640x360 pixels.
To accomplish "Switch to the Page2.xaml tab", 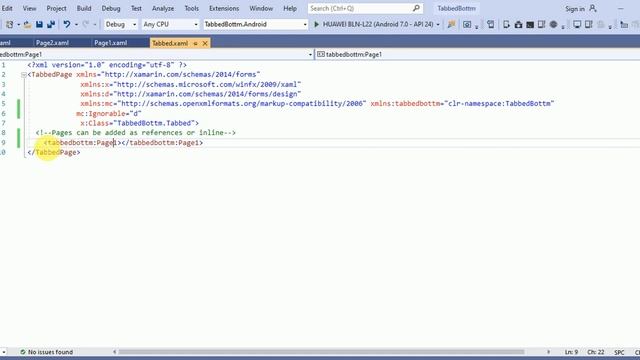I will 52,43.
